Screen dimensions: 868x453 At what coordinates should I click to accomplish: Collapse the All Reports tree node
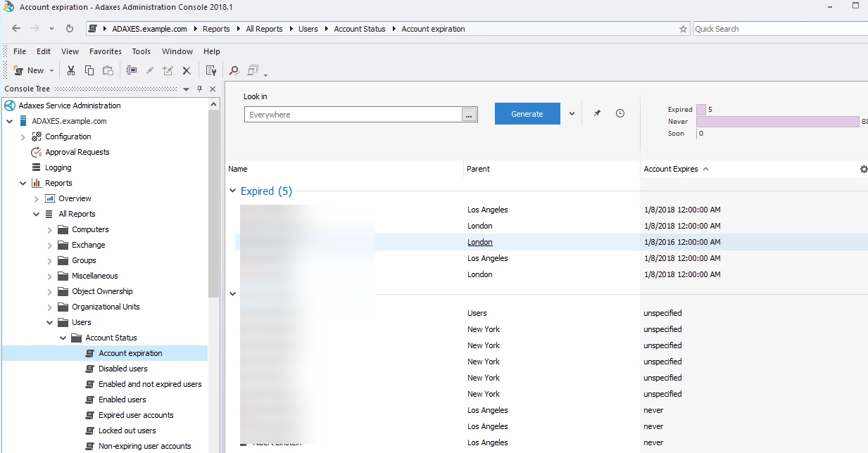[x=37, y=214]
